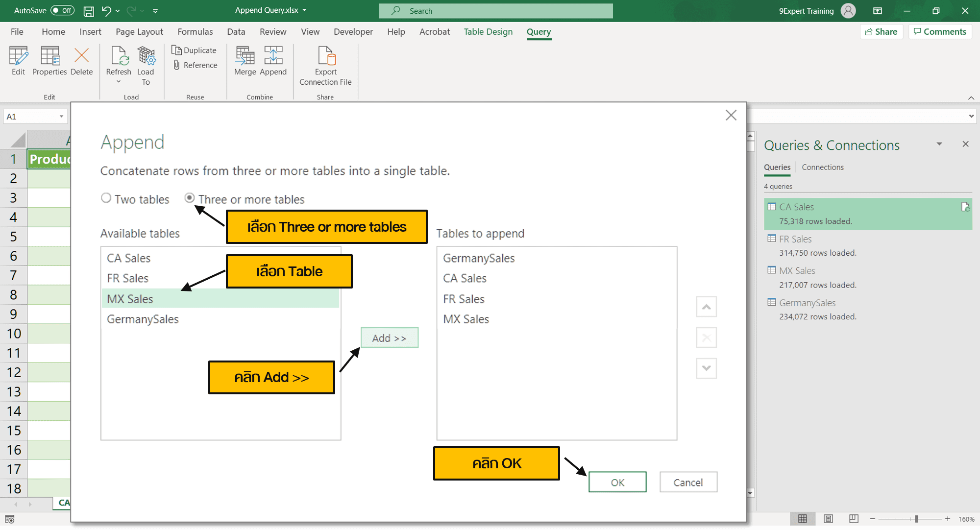This screenshot has height=530, width=980.
Task: Confirm the Append dialog with OK
Action: (x=617, y=482)
